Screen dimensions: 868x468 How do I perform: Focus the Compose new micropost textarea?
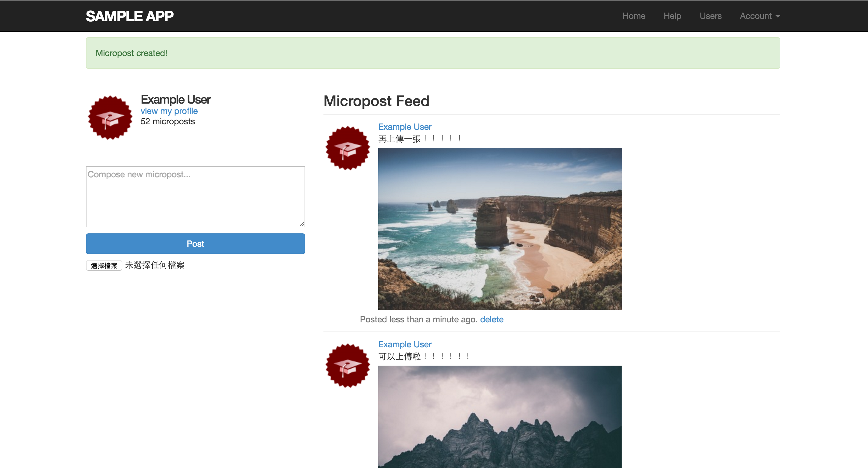point(195,197)
